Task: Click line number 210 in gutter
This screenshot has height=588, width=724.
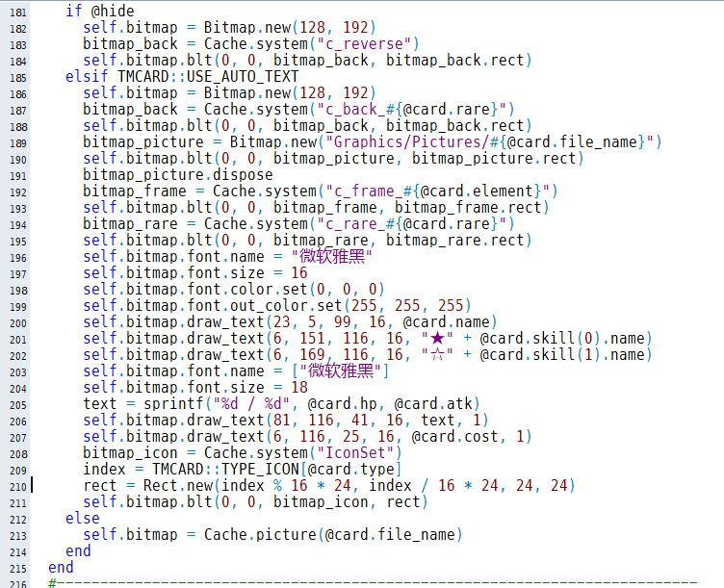Action: tap(18, 487)
